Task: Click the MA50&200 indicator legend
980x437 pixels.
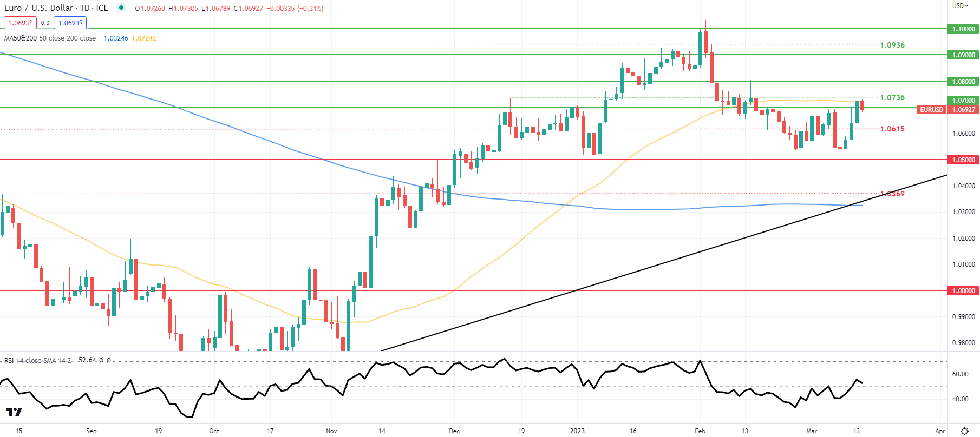Action: [50, 38]
